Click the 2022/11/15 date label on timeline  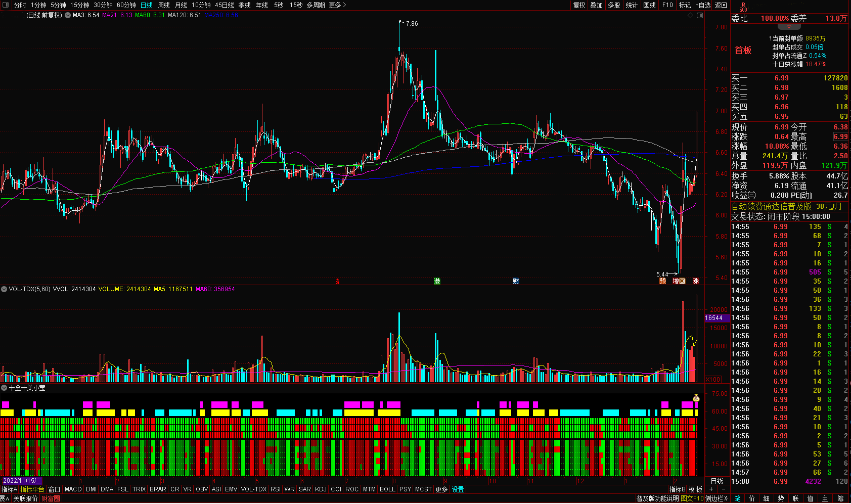(22, 481)
